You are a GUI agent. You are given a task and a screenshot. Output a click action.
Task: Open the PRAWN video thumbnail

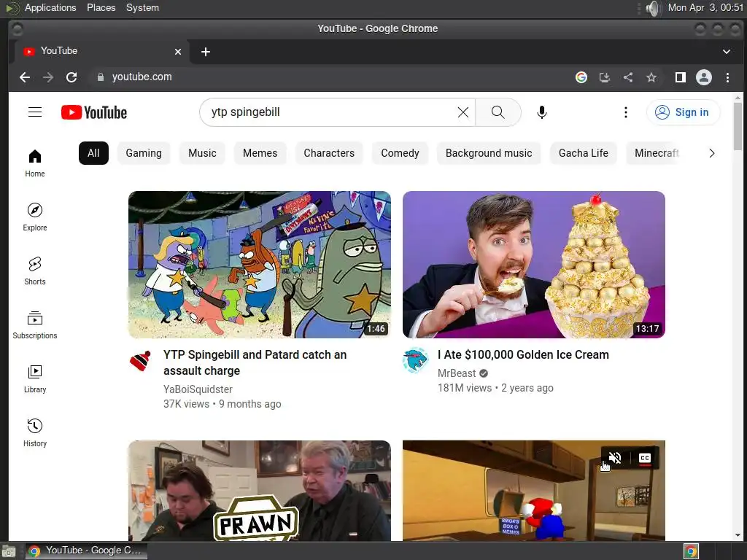click(x=260, y=491)
